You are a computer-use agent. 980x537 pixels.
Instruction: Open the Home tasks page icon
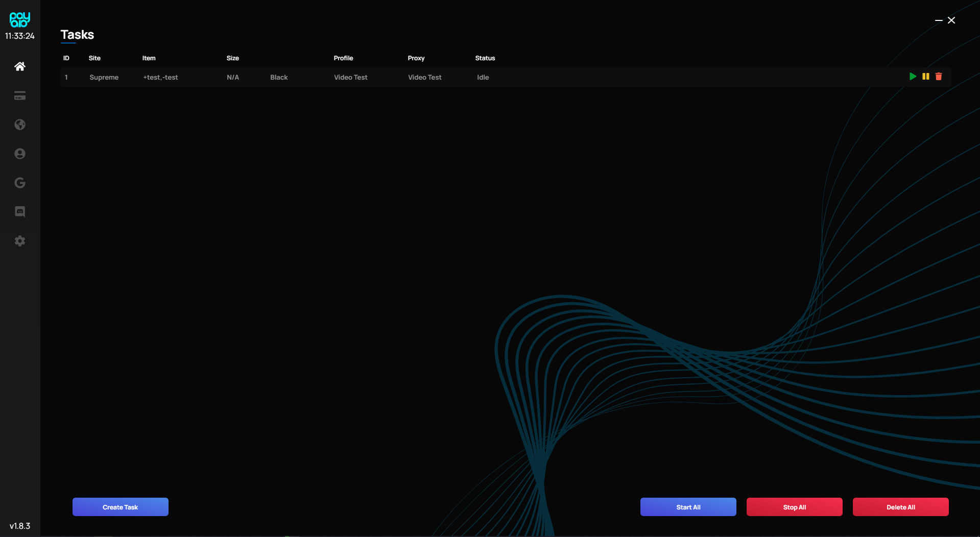20,66
